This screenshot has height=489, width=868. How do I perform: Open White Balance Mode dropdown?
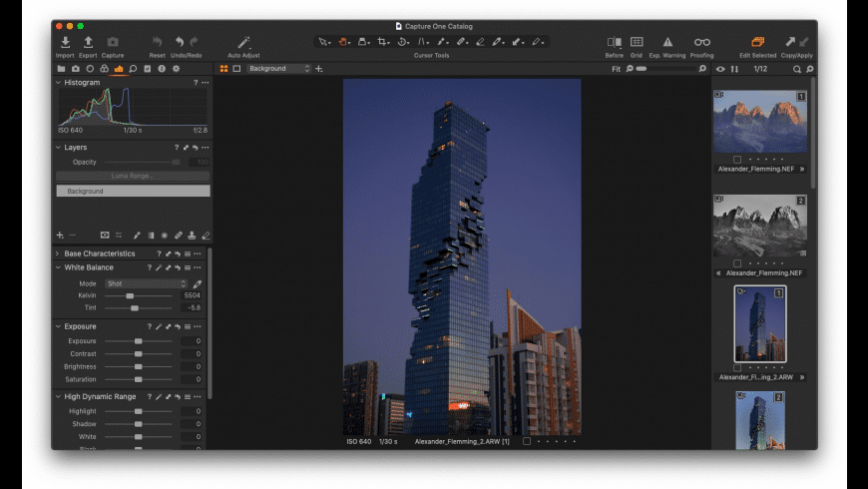[146, 283]
